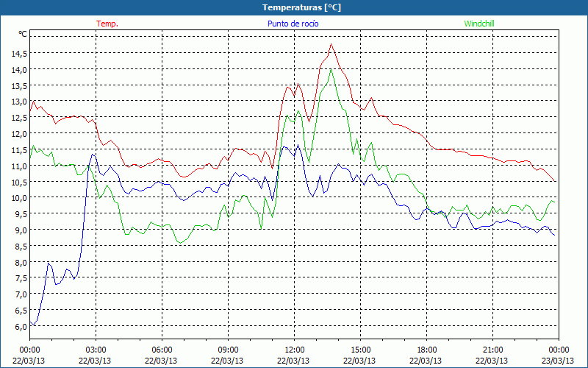
Task: Click the 8,0 y-axis value
Action: pos(21,263)
